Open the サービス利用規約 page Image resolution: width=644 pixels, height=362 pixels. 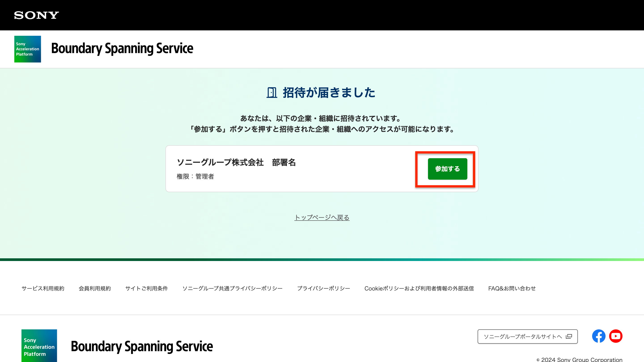(x=43, y=288)
